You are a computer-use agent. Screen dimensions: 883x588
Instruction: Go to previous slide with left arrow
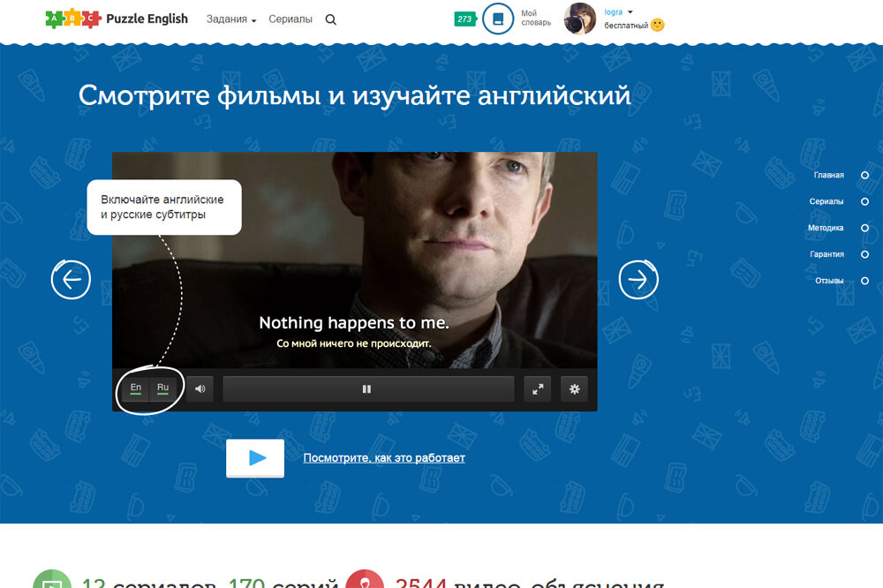pyautogui.click(x=71, y=279)
